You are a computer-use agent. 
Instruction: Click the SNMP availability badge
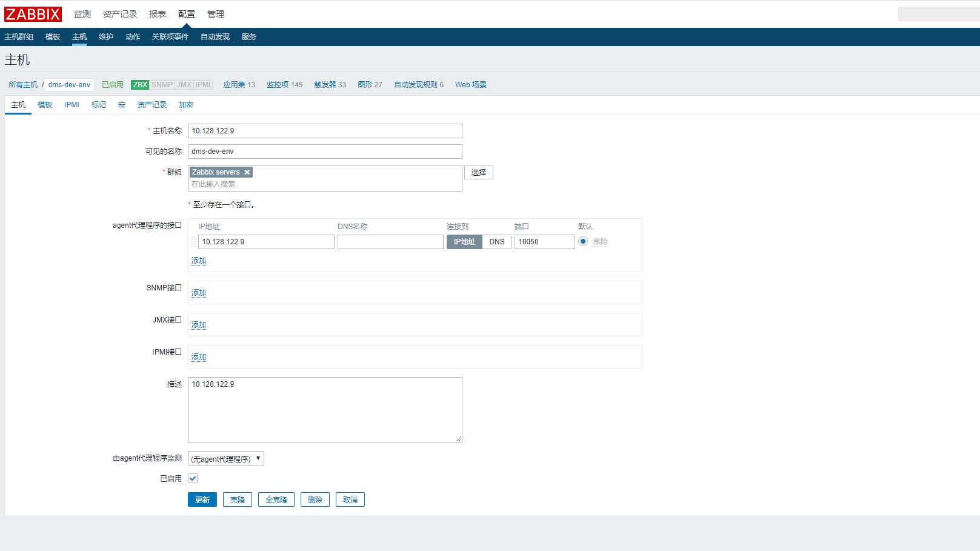pos(162,85)
